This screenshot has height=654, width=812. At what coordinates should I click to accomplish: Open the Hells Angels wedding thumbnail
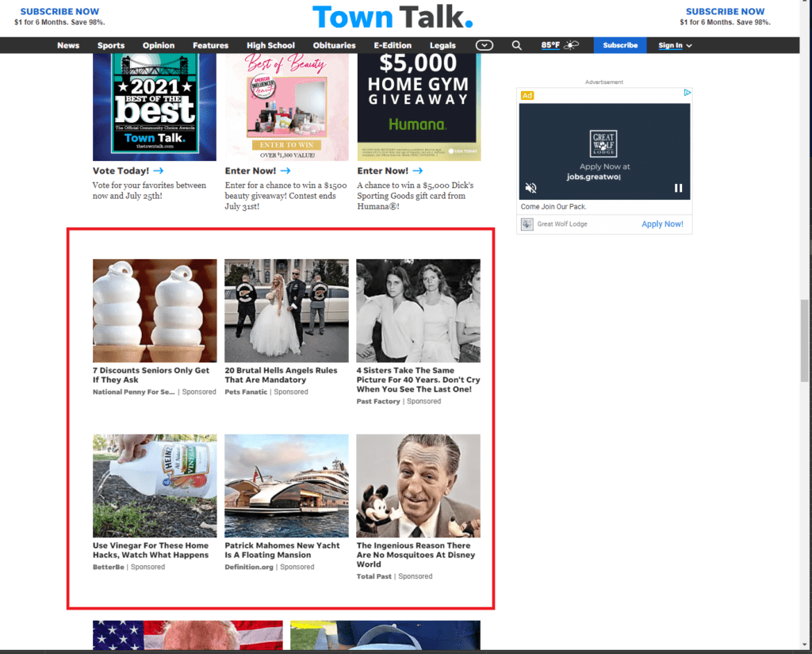tap(286, 311)
